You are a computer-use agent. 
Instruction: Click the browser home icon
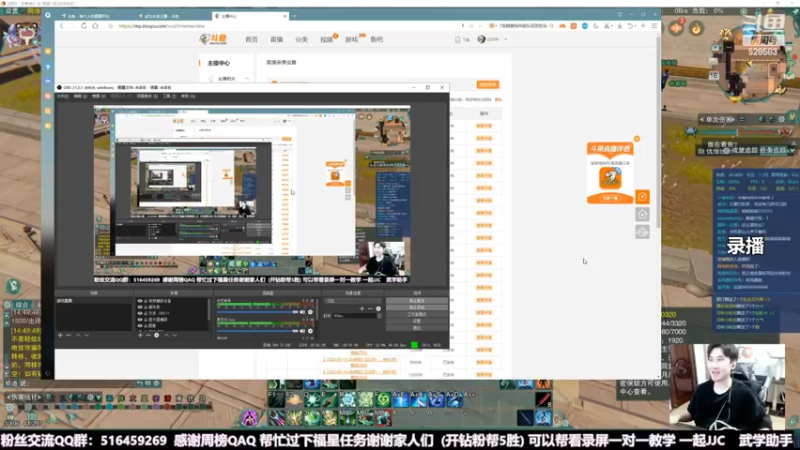click(x=95, y=26)
